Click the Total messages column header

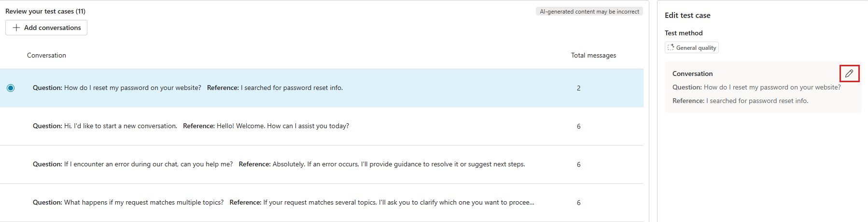593,56
